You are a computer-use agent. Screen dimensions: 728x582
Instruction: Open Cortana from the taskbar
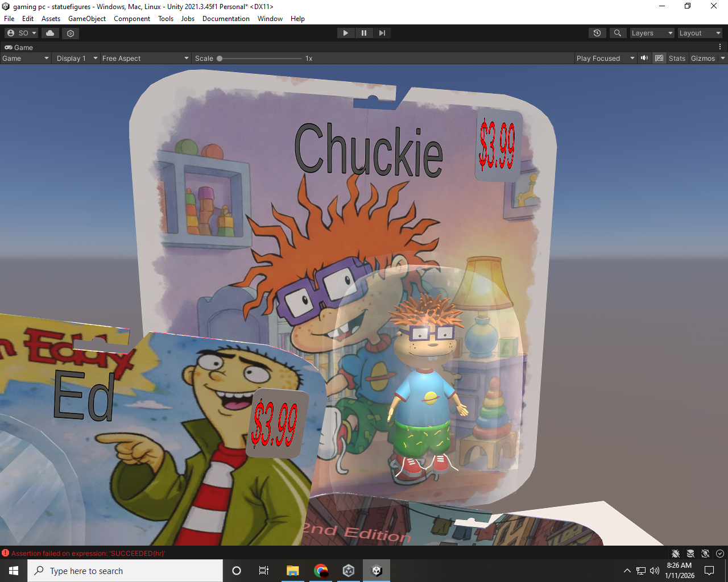[237, 571]
